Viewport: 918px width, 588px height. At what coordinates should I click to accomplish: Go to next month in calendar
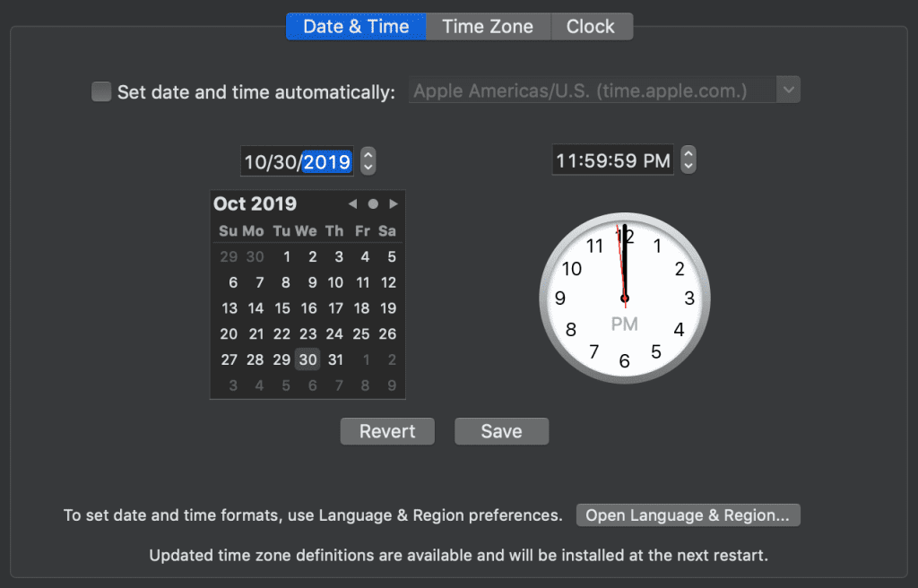click(x=394, y=203)
